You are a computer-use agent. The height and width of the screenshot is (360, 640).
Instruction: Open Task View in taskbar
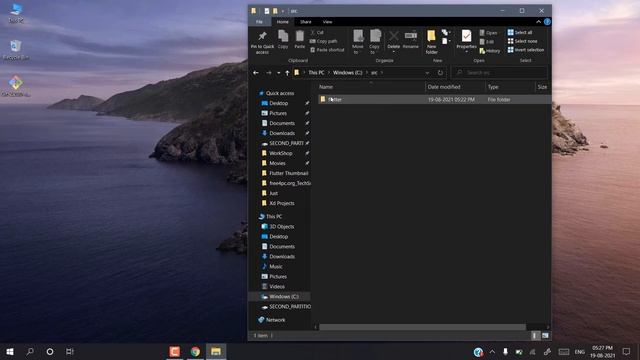pos(70,351)
